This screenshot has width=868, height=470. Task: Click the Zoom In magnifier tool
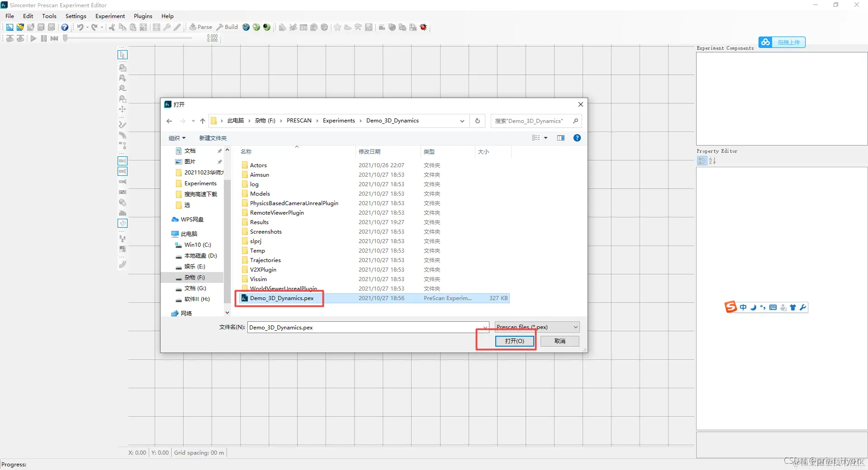(123, 78)
